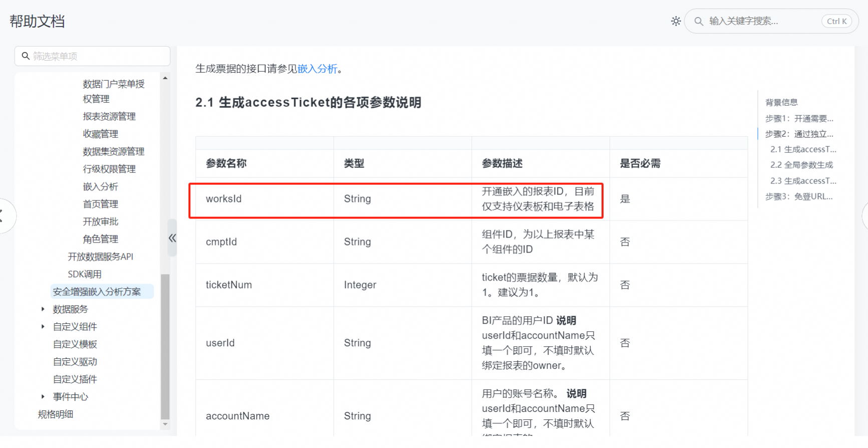Open 行级权限管理 in the sidebar menu
This screenshot has height=448, width=868.
point(109,169)
